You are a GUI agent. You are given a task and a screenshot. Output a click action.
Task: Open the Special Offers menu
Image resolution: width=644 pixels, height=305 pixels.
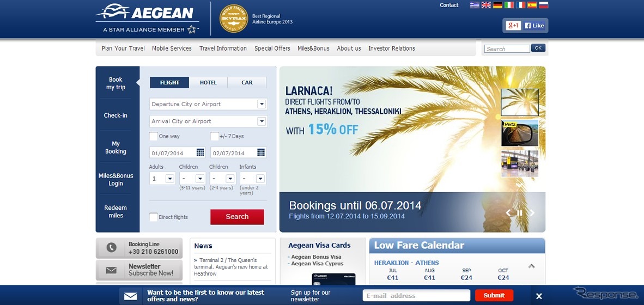(272, 48)
